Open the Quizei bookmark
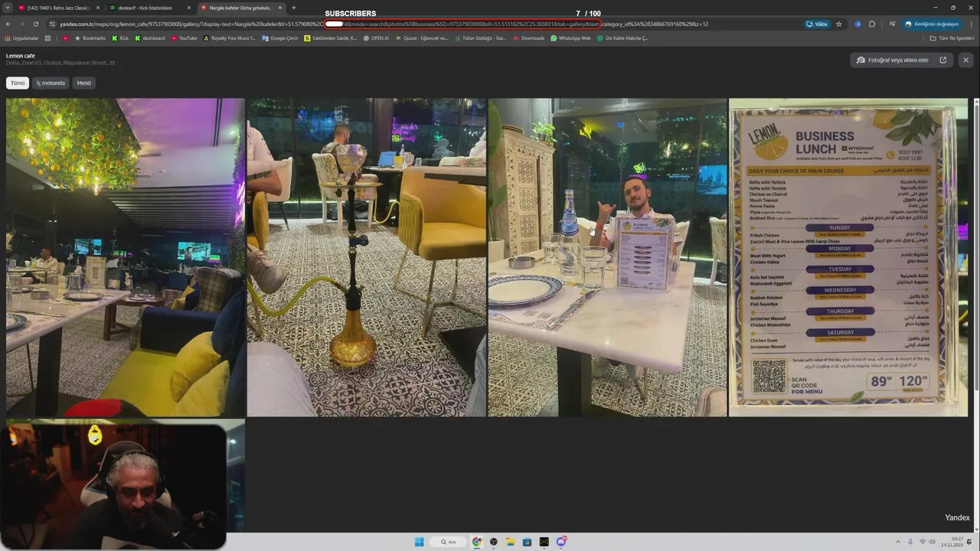Image resolution: width=980 pixels, height=551 pixels. click(422, 37)
